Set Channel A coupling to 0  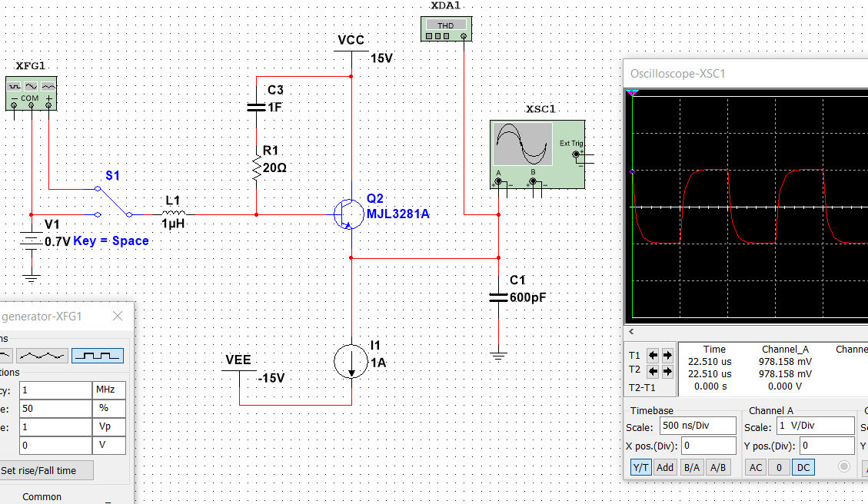(x=779, y=467)
